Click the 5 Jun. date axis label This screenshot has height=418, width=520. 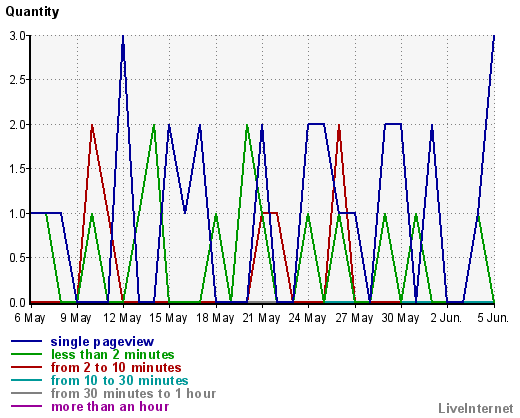pos(493,318)
